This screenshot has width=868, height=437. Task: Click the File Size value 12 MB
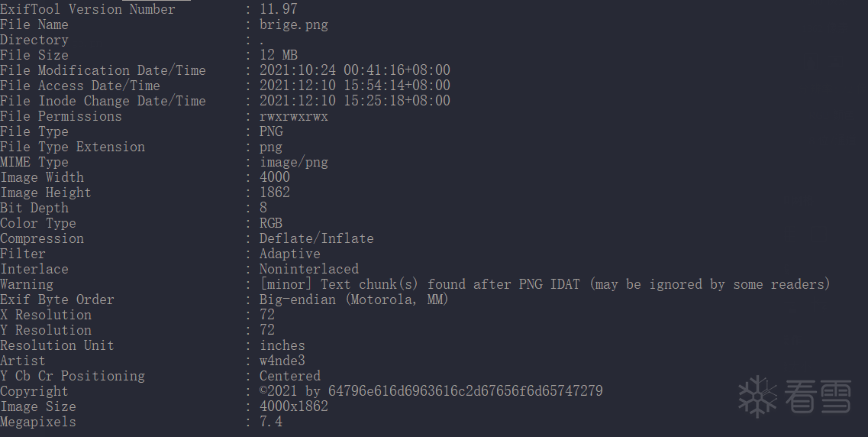coord(279,55)
